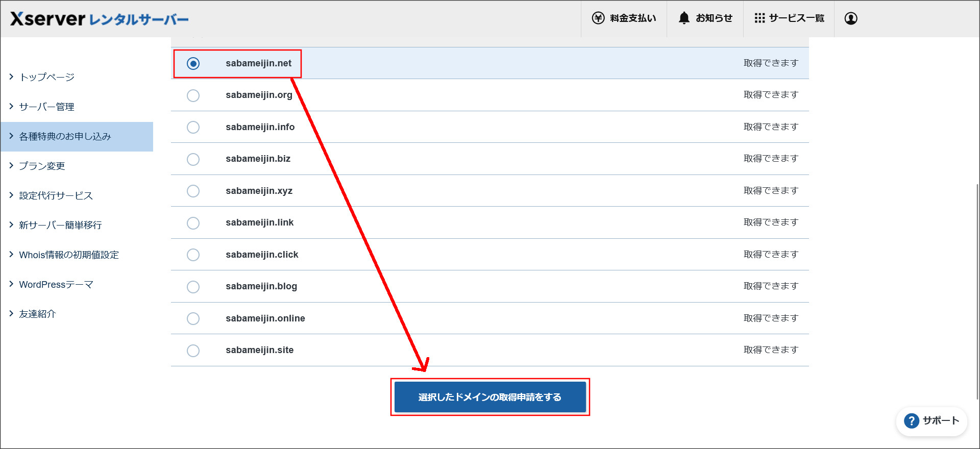Select the sabameijin.net radio button
980x449 pixels.
pos(193,64)
